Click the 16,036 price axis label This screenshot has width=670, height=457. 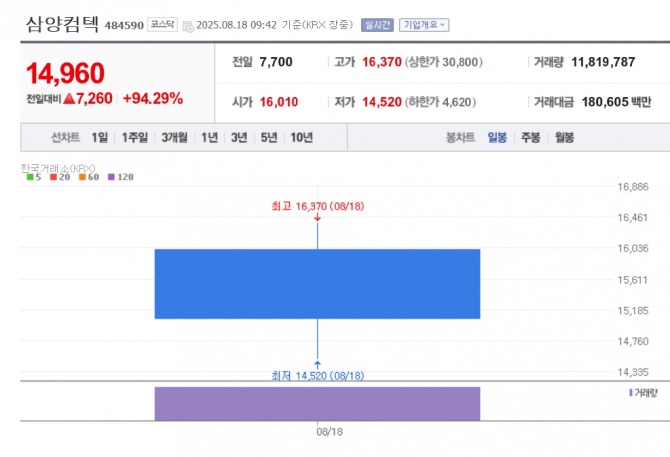click(633, 248)
